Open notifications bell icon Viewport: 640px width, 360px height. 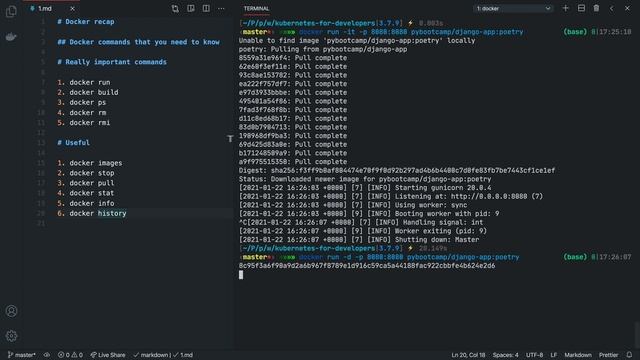629,355
